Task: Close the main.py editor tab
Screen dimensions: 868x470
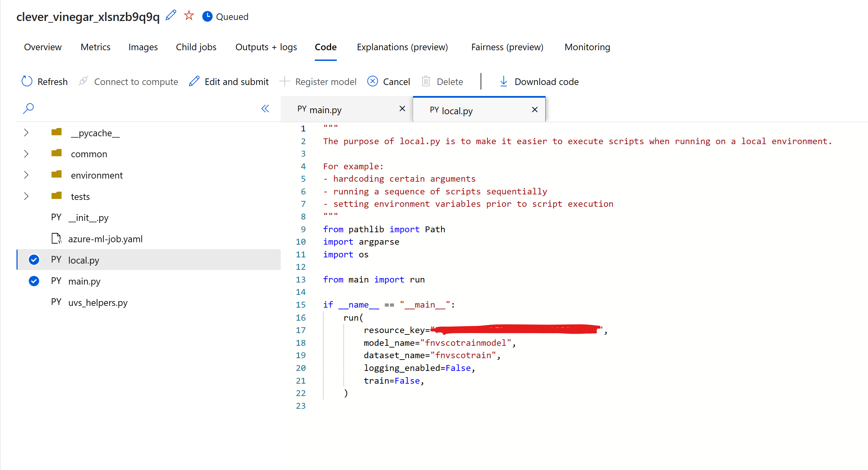Action: click(x=402, y=108)
